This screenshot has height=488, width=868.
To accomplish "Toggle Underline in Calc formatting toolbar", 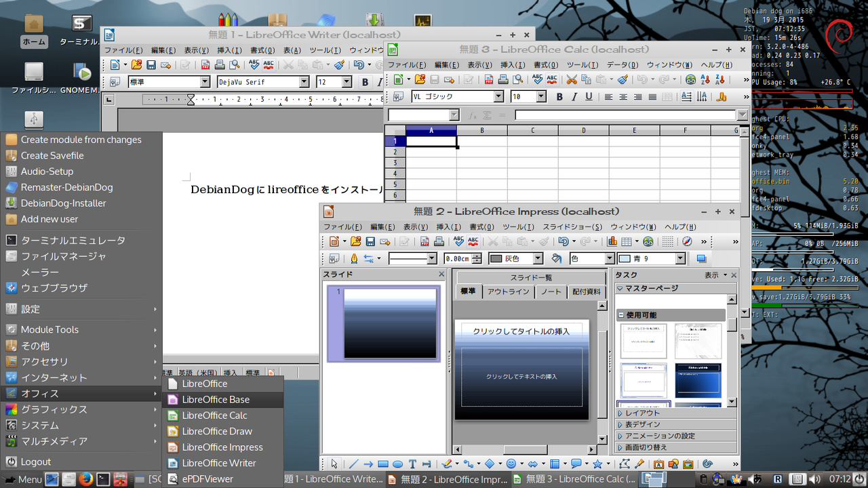I will tap(589, 96).
